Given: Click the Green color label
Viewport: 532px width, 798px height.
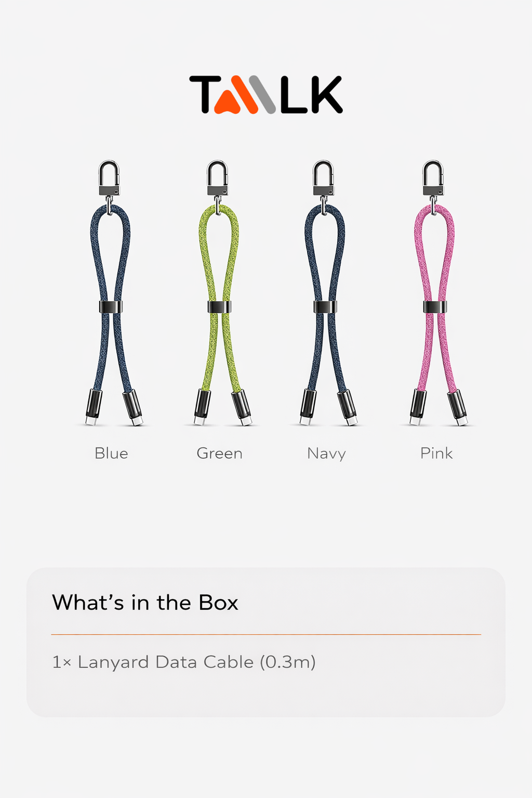Looking at the screenshot, I should pos(219,453).
